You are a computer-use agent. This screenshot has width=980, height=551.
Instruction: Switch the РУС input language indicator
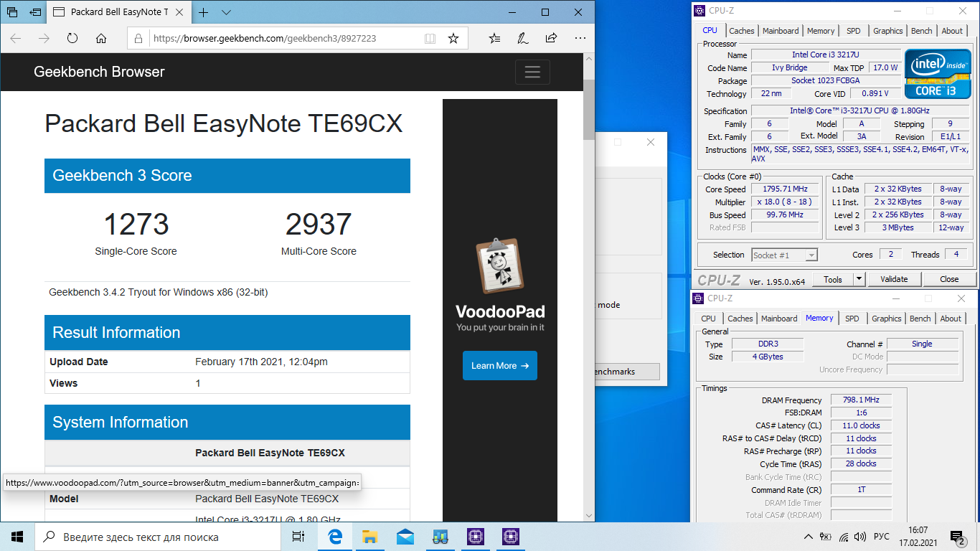point(882,537)
